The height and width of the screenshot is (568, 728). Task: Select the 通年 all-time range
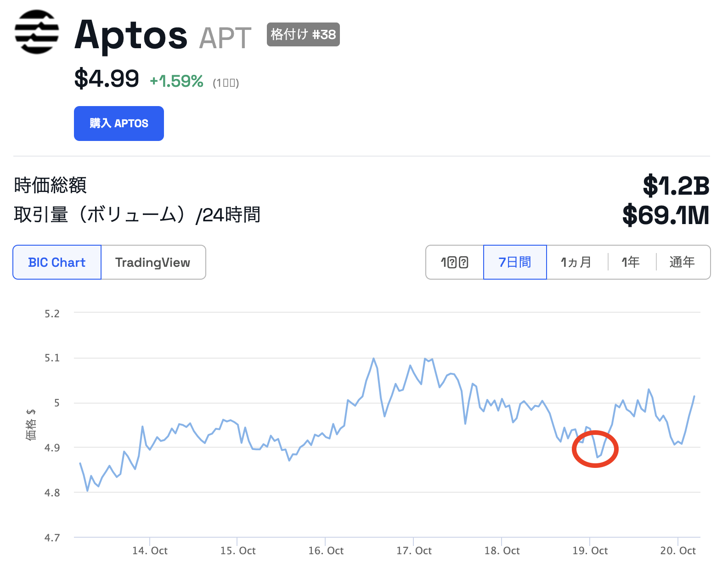pos(682,262)
